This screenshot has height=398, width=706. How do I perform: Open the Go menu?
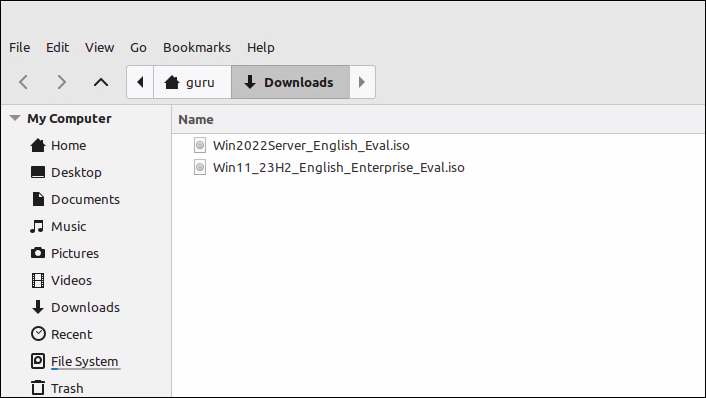coord(138,47)
